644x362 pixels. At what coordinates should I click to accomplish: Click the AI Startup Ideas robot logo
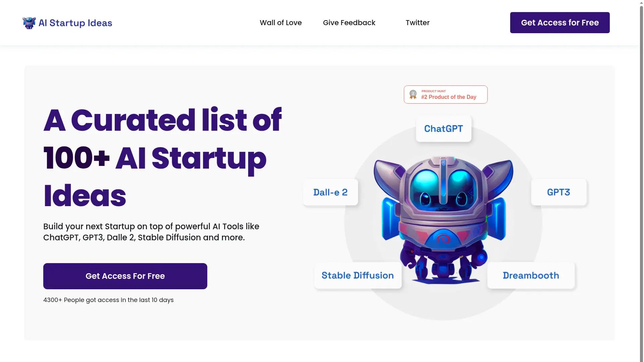[x=29, y=22]
